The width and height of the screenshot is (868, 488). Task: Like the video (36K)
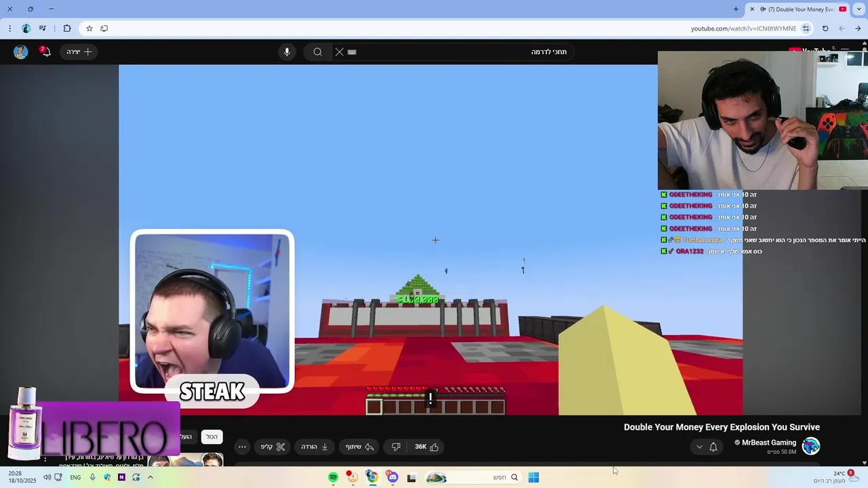point(427,447)
